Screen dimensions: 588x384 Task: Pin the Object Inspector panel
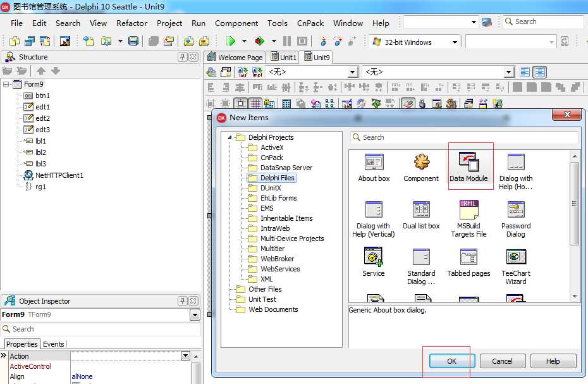[182, 300]
